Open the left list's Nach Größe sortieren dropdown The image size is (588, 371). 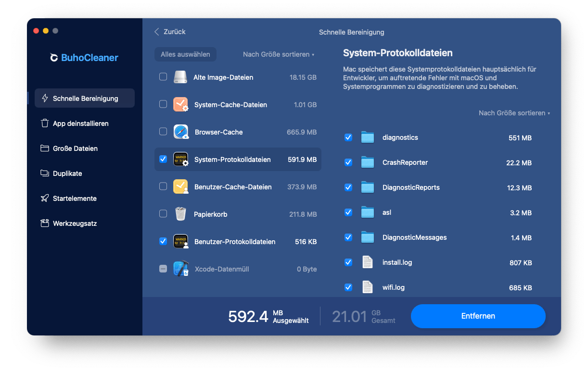coord(278,54)
